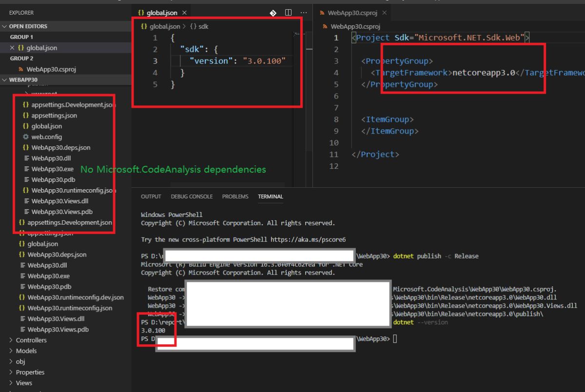This screenshot has width=585, height=392.
Task: Click the orange icon of WebApp30.csproj in Group 2
Action: click(21, 69)
